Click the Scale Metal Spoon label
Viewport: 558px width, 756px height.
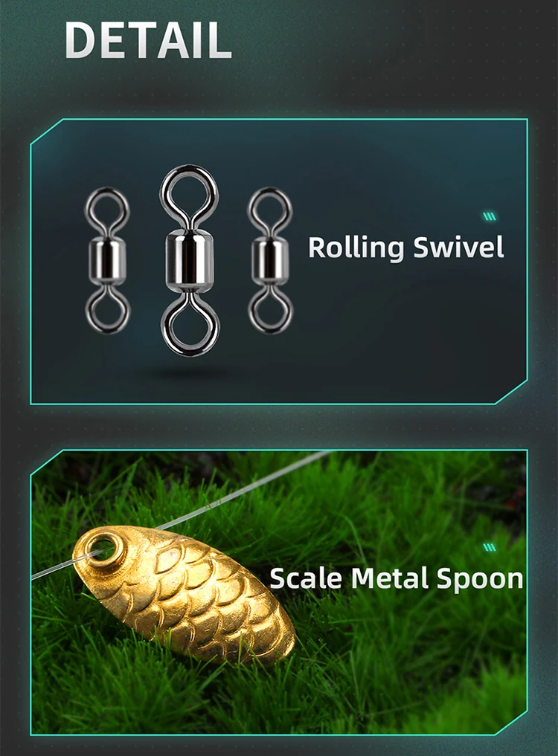[397, 578]
